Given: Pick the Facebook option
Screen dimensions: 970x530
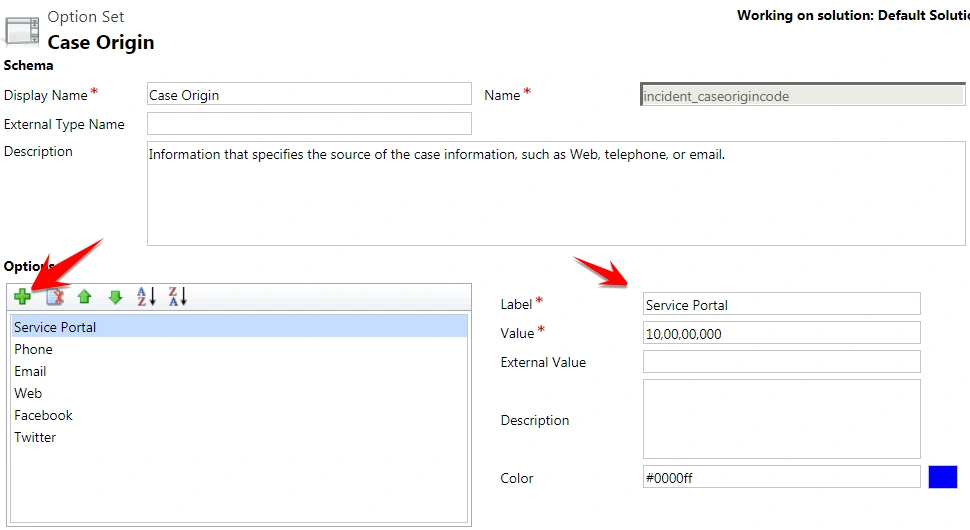Looking at the screenshot, I should [x=239, y=415].
